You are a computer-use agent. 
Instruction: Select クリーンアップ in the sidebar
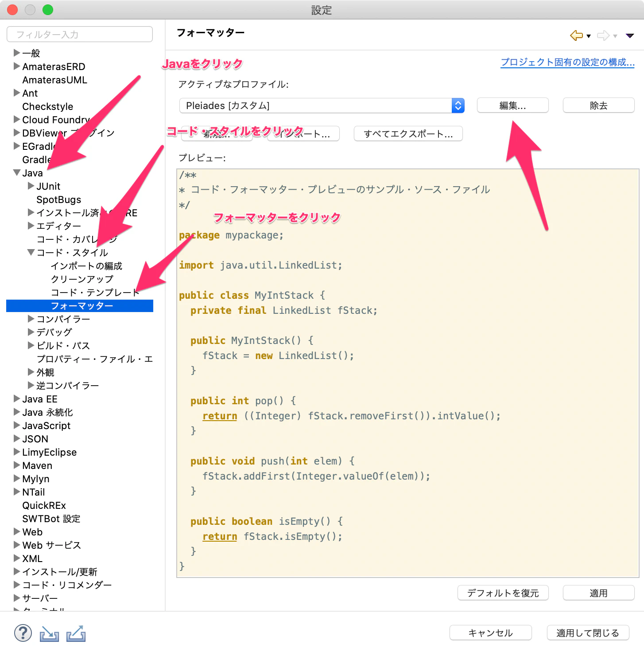[81, 279]
